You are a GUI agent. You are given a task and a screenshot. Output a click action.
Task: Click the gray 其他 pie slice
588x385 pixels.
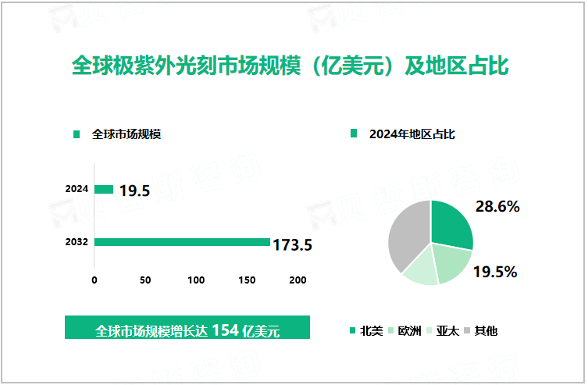(x=408, y=234)
